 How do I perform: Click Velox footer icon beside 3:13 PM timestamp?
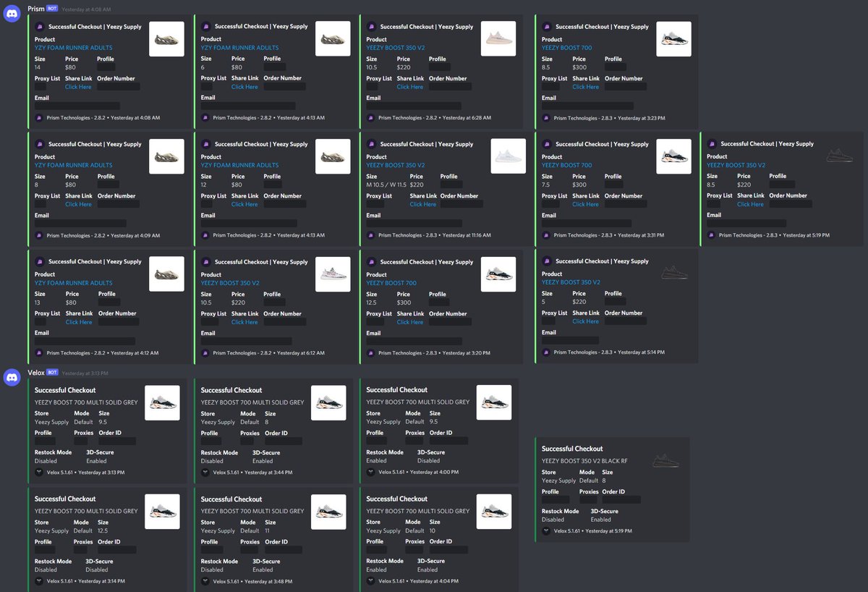pos(39,472)
